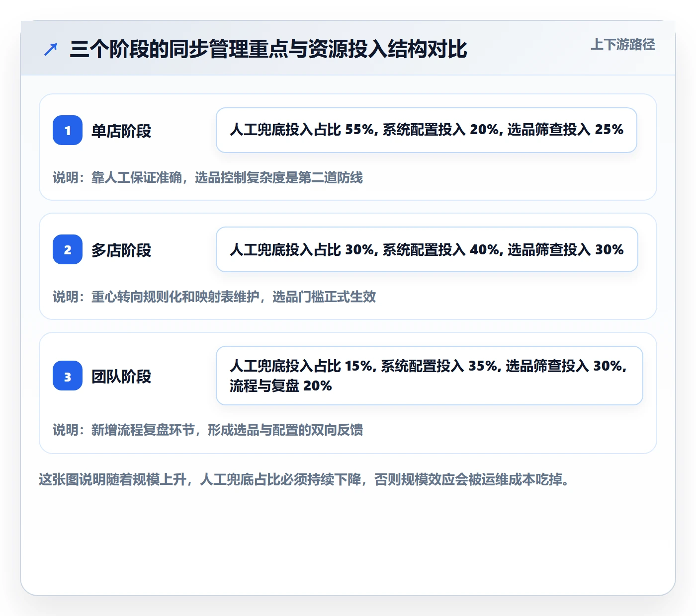The width and height of the screenshot is (696, 616).
Task: Open the 上下游路径 label in the header
Action: [623, 44]
